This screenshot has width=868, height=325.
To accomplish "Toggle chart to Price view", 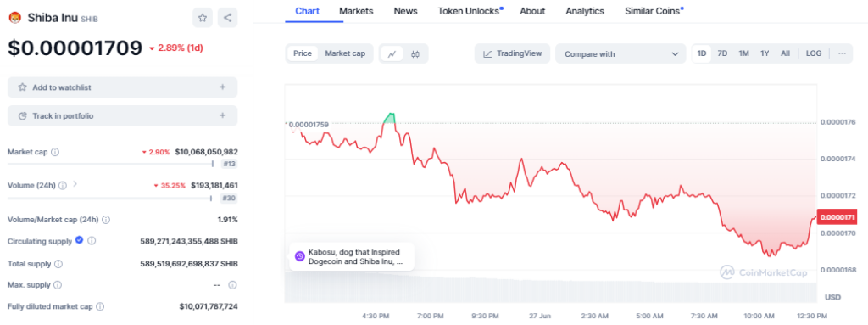I will [303, 53].
